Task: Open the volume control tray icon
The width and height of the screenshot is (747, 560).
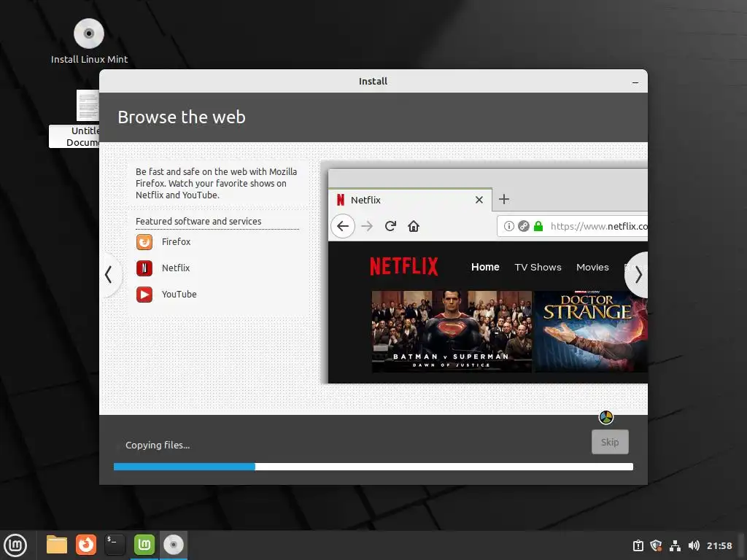Action: (694, 545)
